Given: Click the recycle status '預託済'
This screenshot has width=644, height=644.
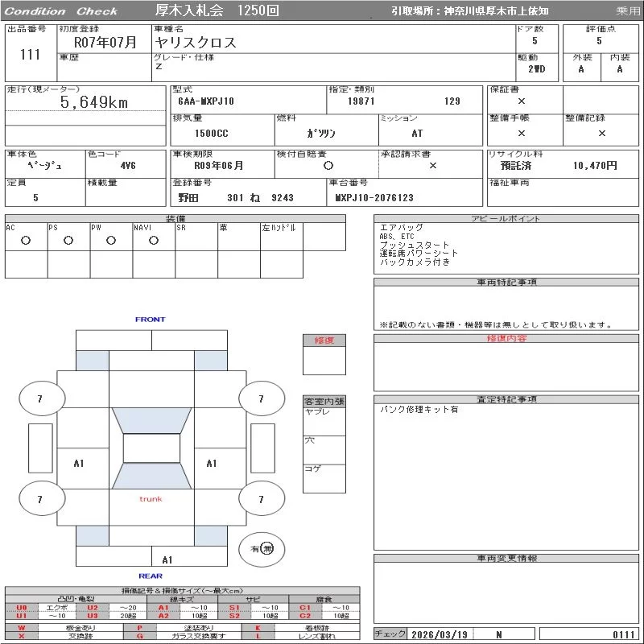Looking at the screenshot, I should (516, 166).
